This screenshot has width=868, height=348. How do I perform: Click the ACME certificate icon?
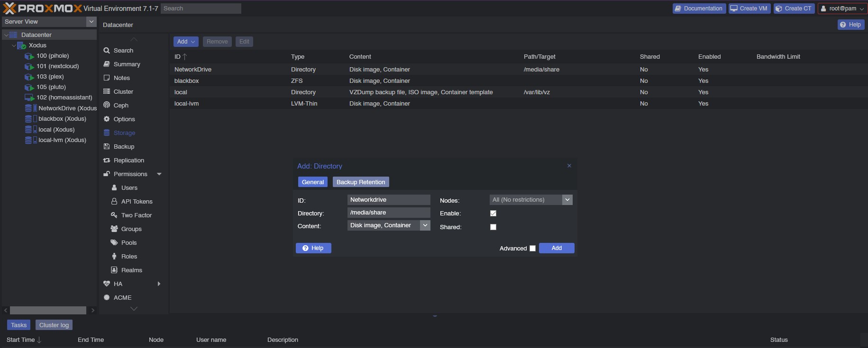click(x=107, y=297)
